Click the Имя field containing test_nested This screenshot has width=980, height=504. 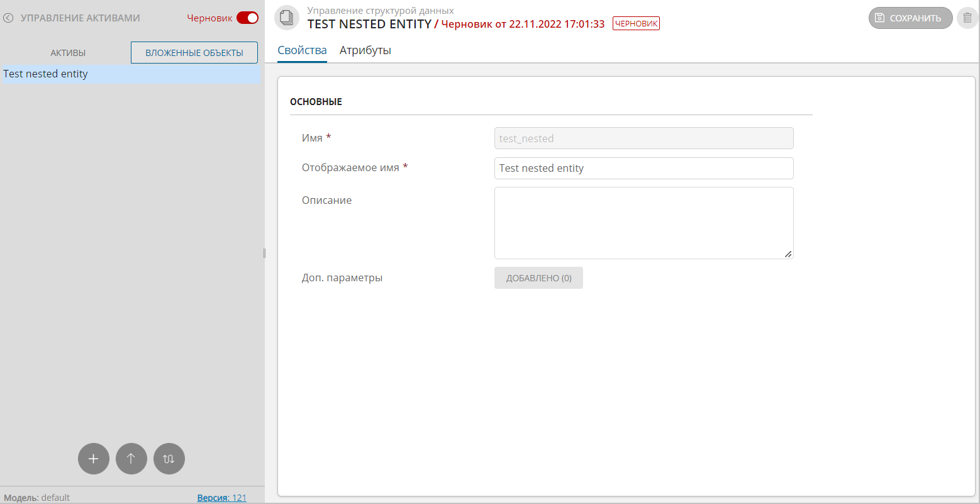point(643,138)
